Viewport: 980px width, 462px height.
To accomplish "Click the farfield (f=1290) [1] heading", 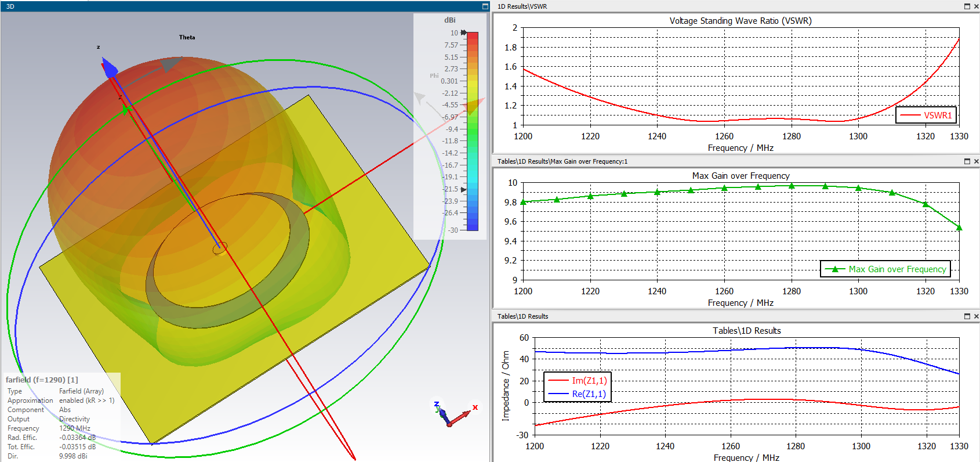I will pos(42,380).
